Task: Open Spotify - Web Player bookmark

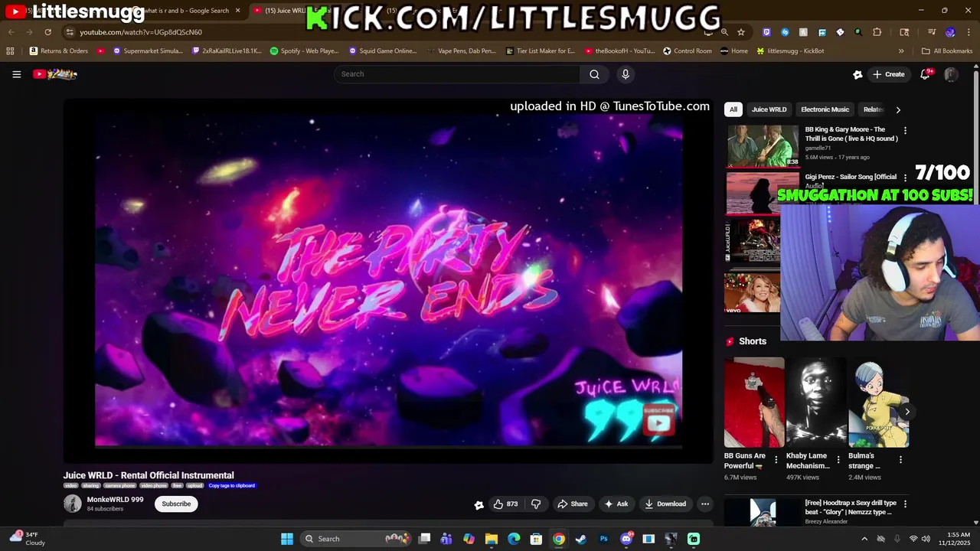Action: click(x=305, y=51)
